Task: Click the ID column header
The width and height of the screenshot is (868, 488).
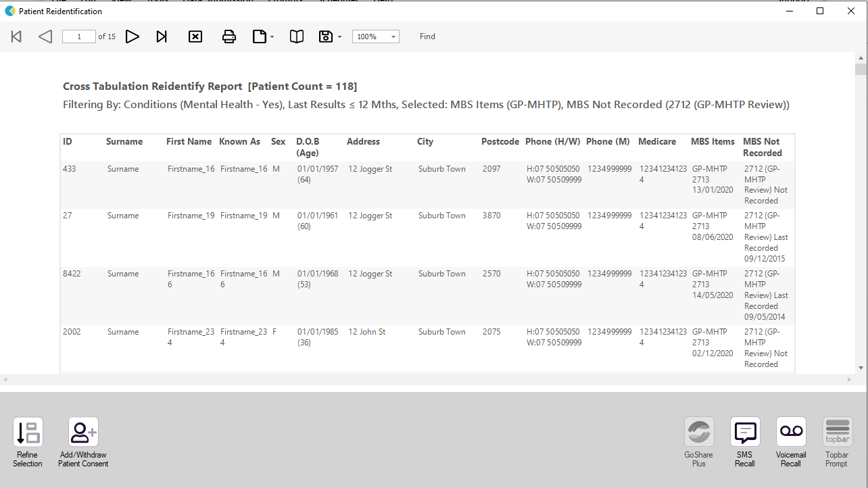Action: pos(68,141)
